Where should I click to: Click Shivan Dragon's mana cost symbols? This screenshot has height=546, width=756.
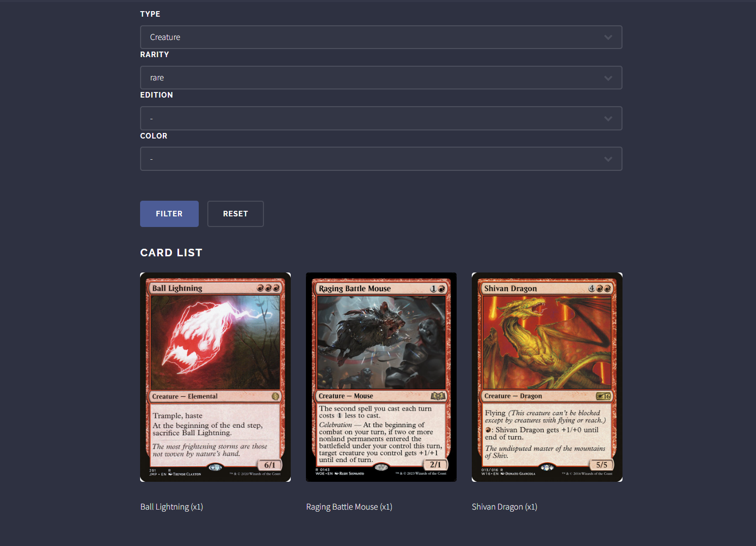600,289
